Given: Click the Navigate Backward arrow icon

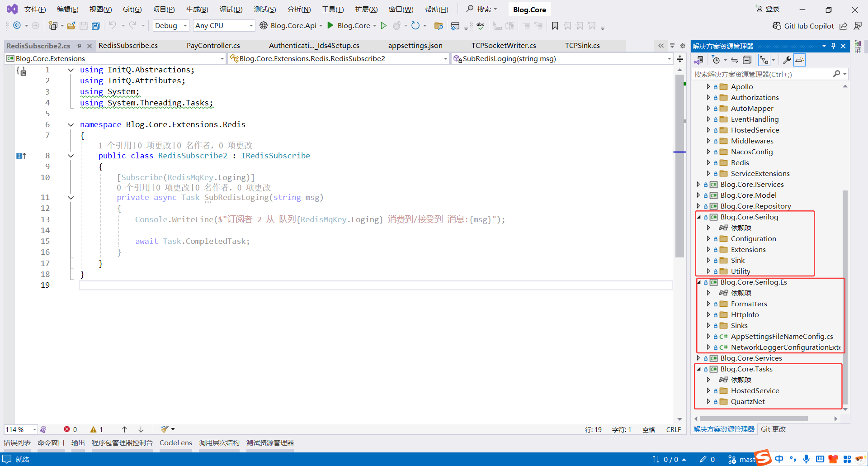Looking at the screenshot, I should (x=17, y=26).
